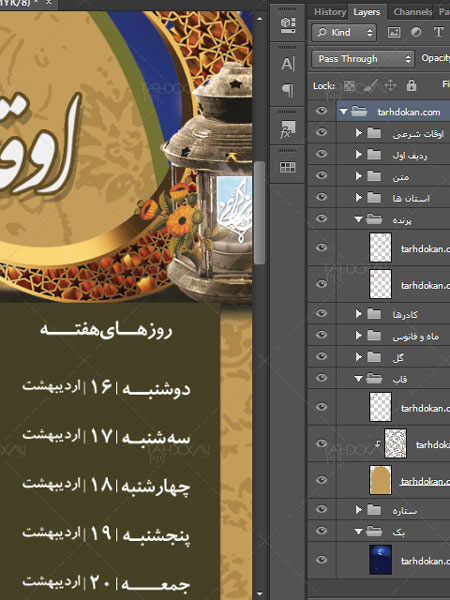Hide the پرنده group

[322, 218]
